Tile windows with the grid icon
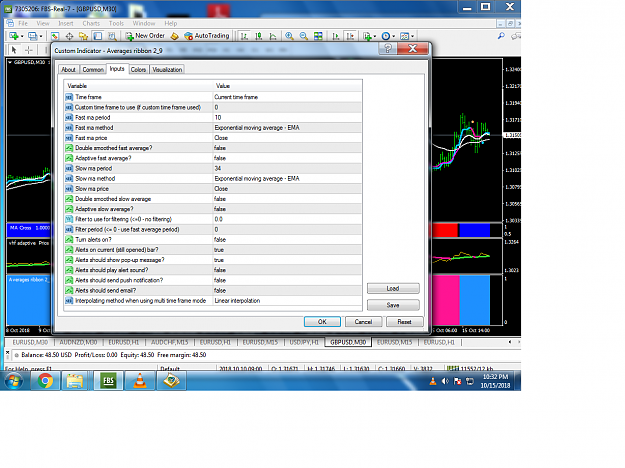625x468 pixels. [318, 36]
